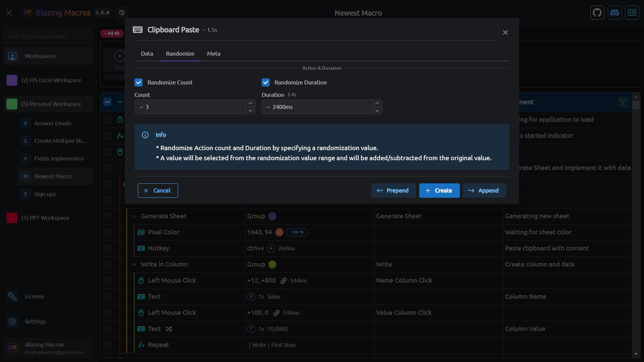Viewport: 644px width, 362px height.
Task: Click the Search by macro name field
Action: (48, 36)
